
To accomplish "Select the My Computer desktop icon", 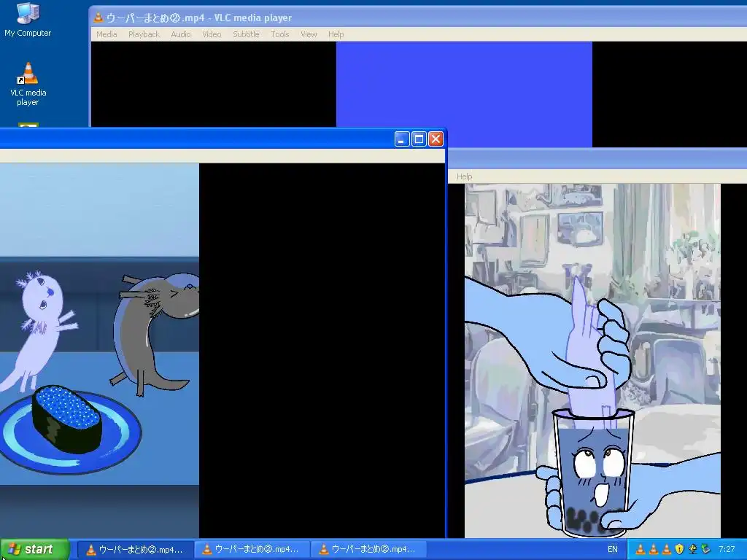I will [28, 20].
